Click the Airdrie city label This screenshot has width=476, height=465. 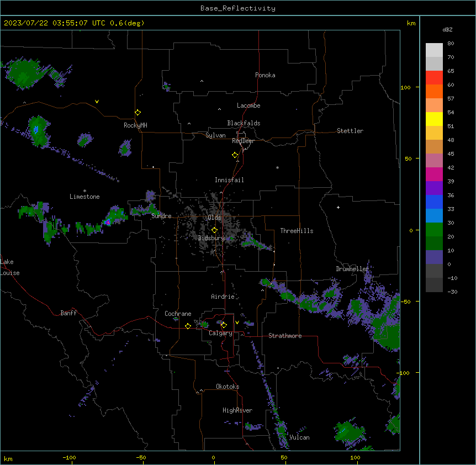pyautogui.click(x=223, y=297)
